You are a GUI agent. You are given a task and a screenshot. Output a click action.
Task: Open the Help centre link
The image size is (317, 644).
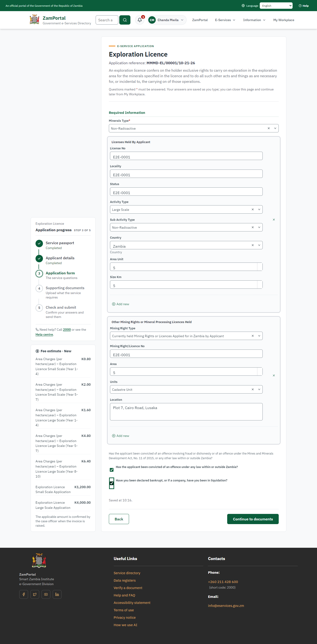click(x=44, y=334)
